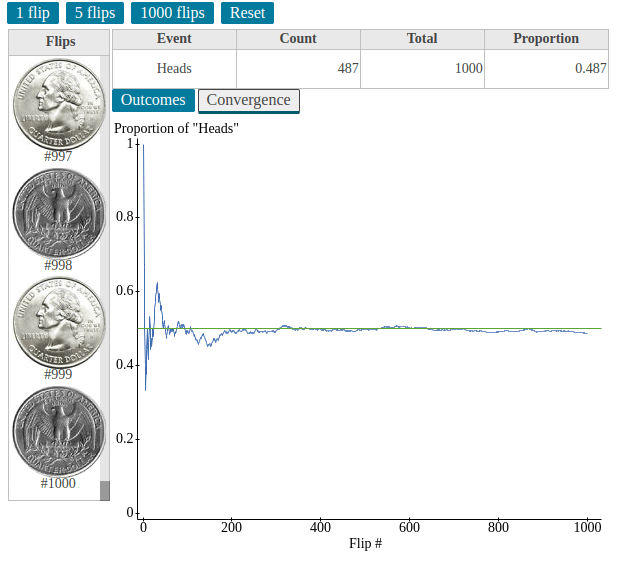Click the #1000 flip label
This screenshot has height=564, width=626.
58,483
